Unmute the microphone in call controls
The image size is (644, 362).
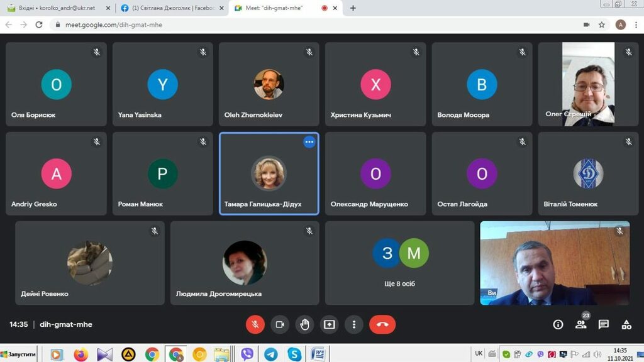pyautogui.click(x=255, y=324)
